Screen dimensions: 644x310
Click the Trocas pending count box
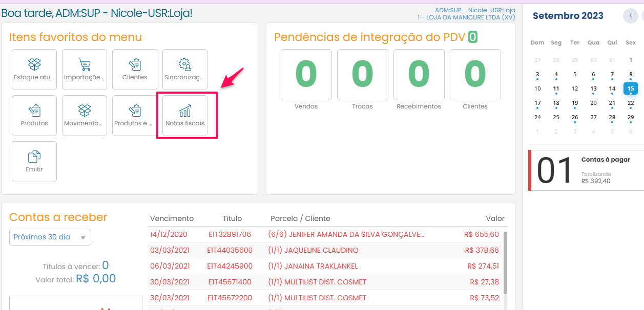tap(363, 75)
